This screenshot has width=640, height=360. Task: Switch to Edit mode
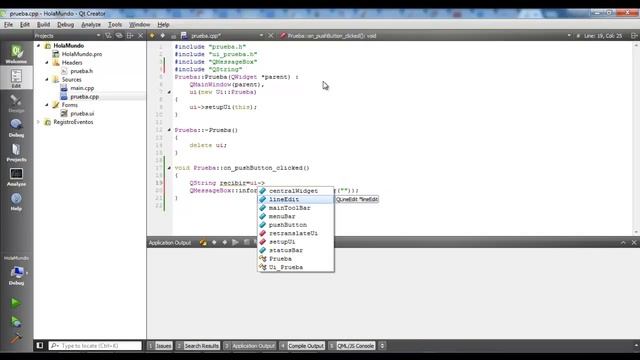pyautogui.click(x=16, y=78)
